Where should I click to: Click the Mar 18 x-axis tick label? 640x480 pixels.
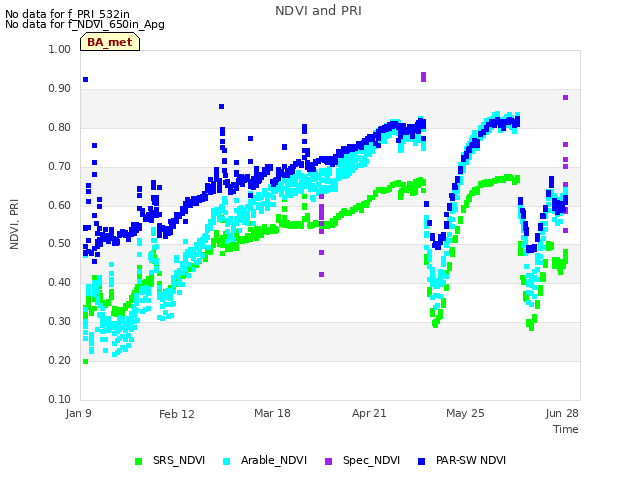click(272, 413)
